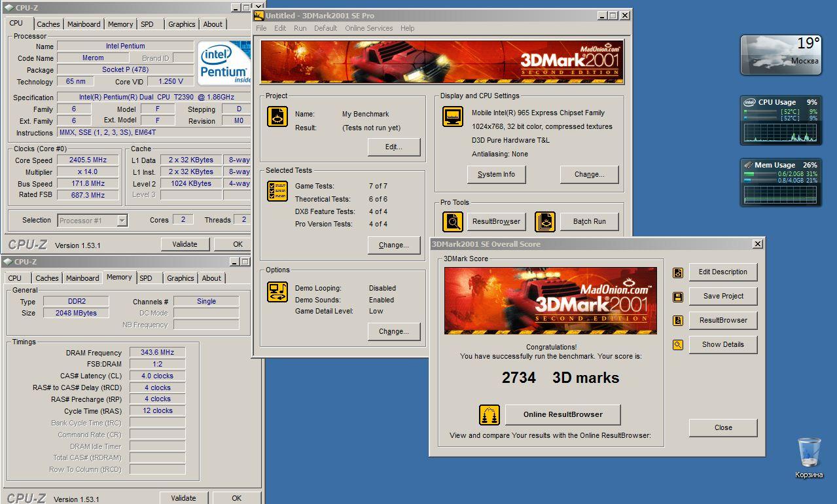Click the Batch Run button
The image size is (837, 504).
click(590, 222)
